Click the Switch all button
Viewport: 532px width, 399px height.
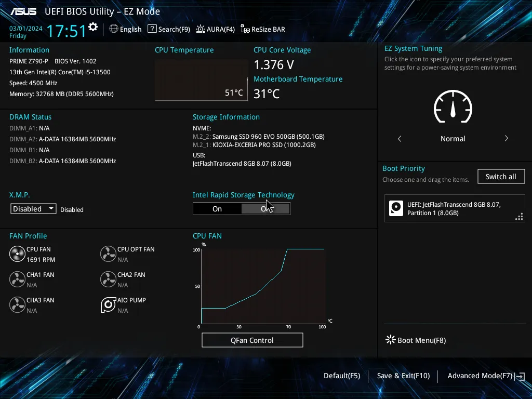pos(501,177)
